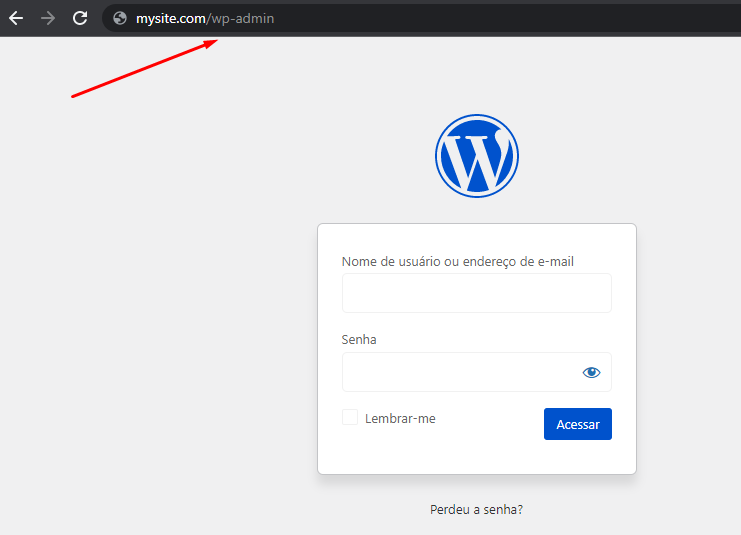Click the 'Lembrar-me' label text
The height and width of the screenshot is (535, 741).
click(x=400, y=418)
